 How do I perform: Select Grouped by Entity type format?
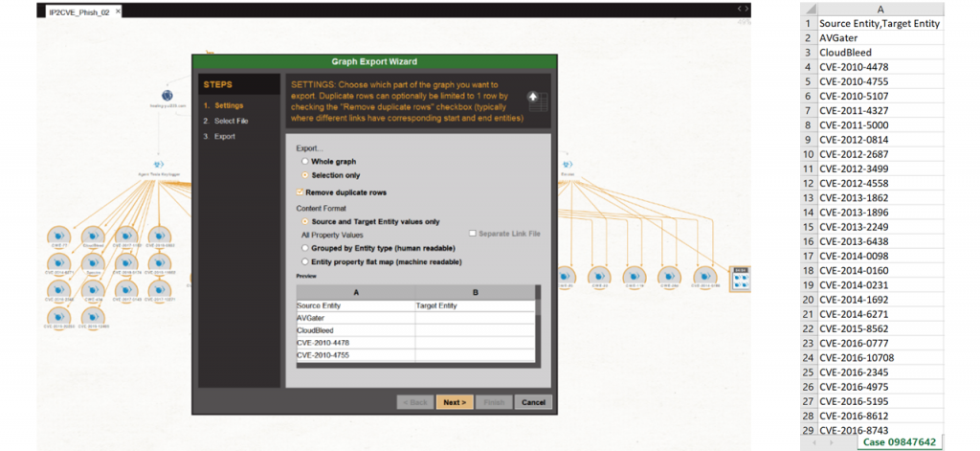click(x=304, y=247)
